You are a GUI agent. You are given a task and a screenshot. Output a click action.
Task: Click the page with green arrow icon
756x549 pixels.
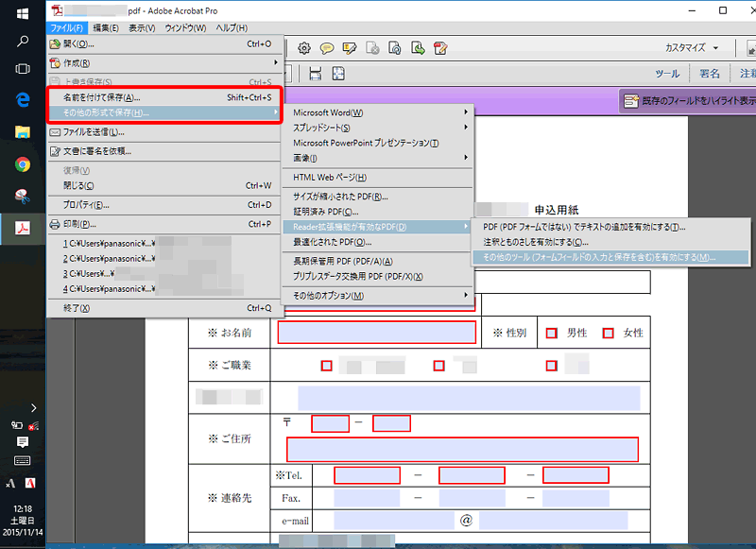pos(418,47)
